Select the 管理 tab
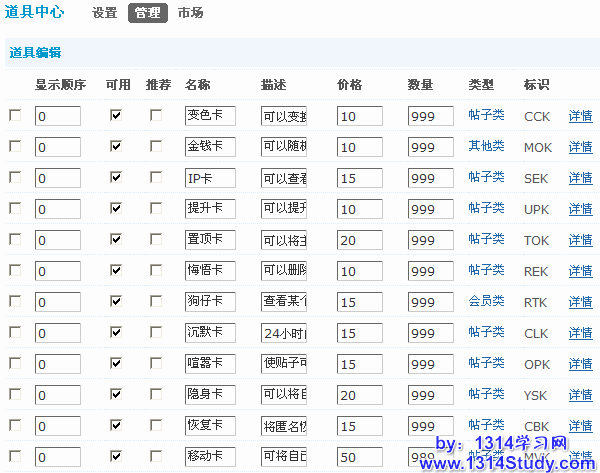This screenshot has width=600, height=473. point(148,13)
